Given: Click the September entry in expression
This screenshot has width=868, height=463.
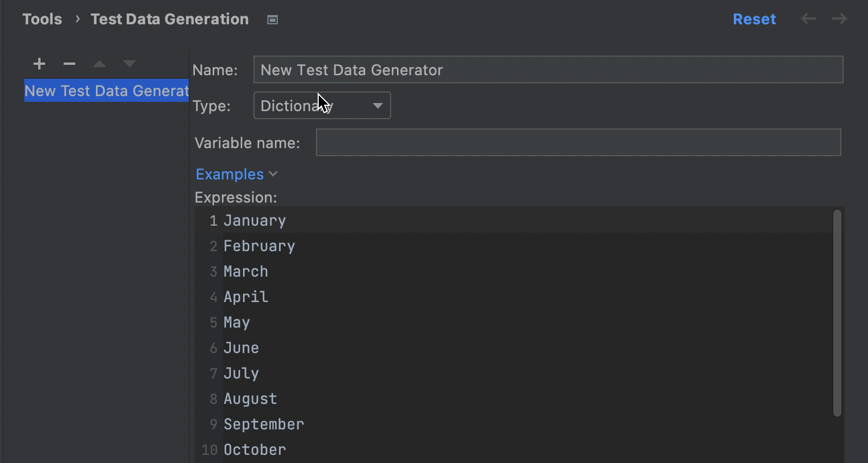Looking at the screenshot, I should coord(264,424).
